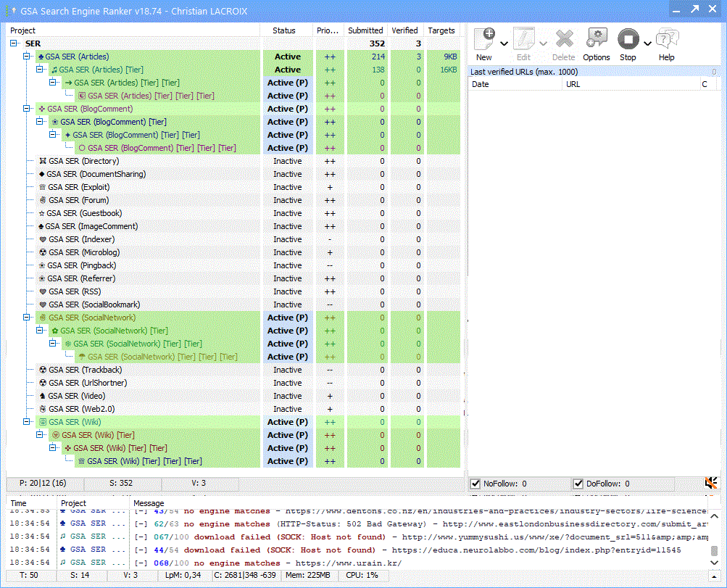This screenshot has width=727, height=588.
Task: Click the Status column header
Action: (x=284, y=30)
